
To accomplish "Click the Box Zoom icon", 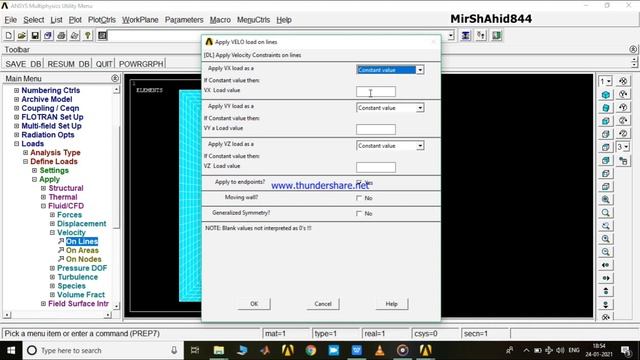I will (606, 226).
